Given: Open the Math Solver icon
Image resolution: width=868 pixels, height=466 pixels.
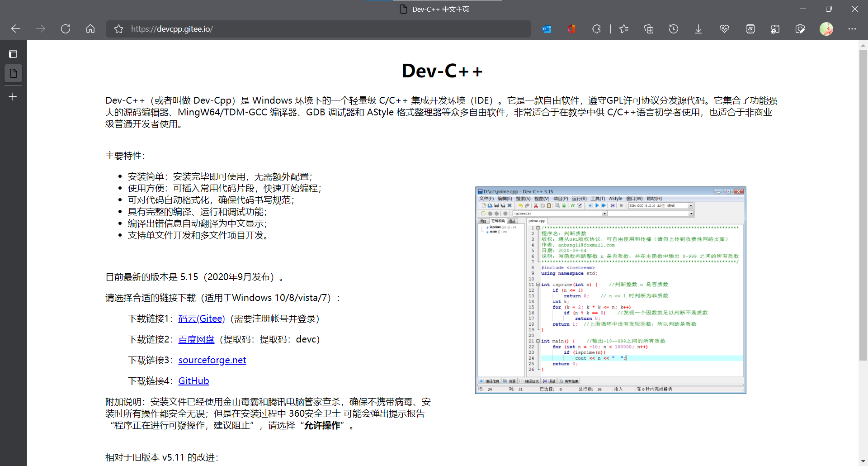Looking at the screenshot, I should pos(750,29).
